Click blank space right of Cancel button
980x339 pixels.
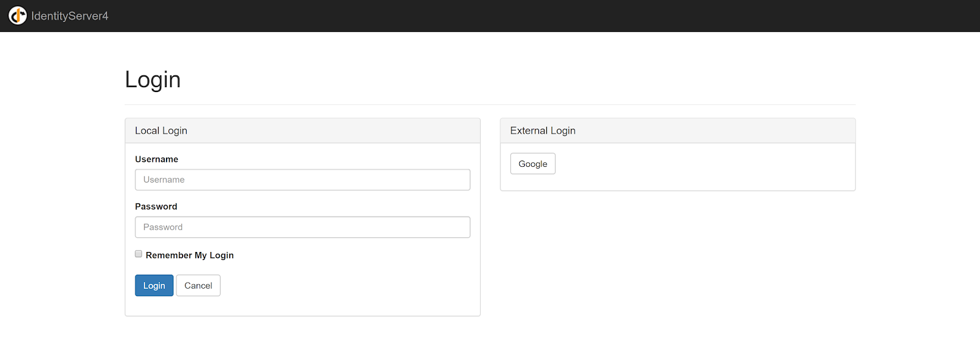tap(343, 286)
